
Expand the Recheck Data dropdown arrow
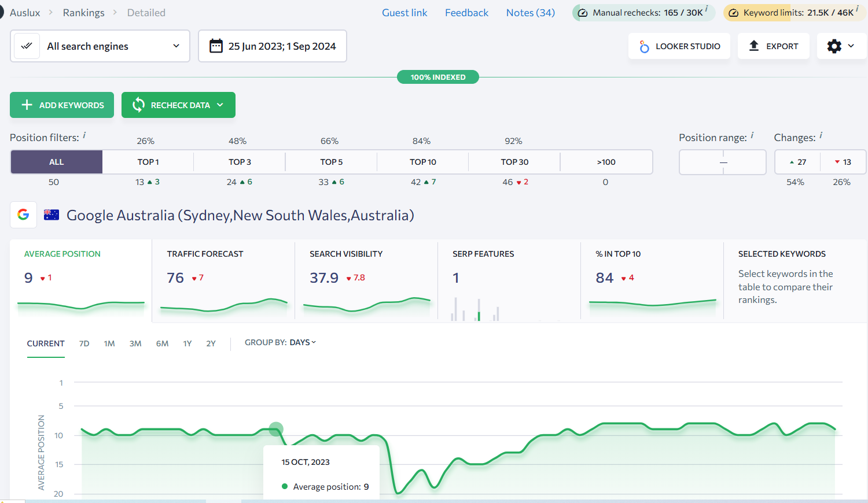220,105
